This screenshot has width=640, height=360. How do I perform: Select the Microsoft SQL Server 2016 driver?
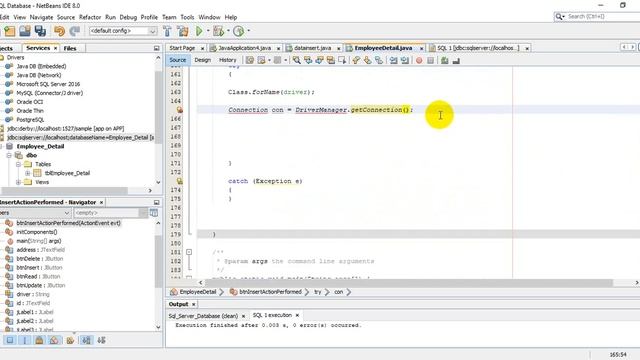[x=48, y=84]
